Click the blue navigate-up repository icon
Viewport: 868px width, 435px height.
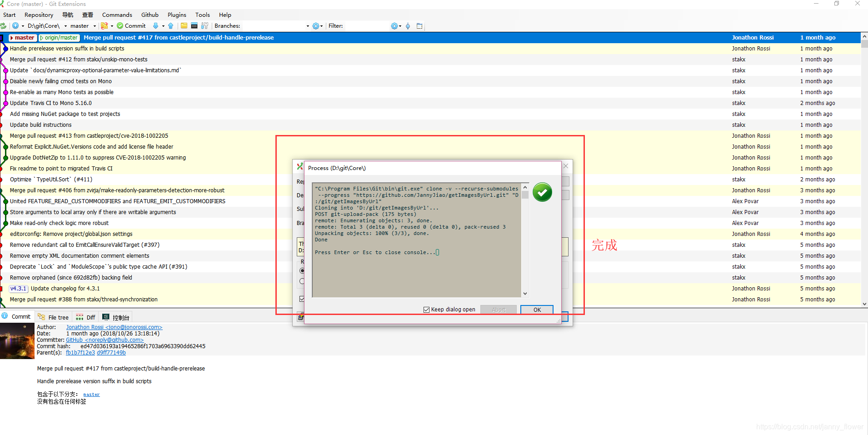15,26
